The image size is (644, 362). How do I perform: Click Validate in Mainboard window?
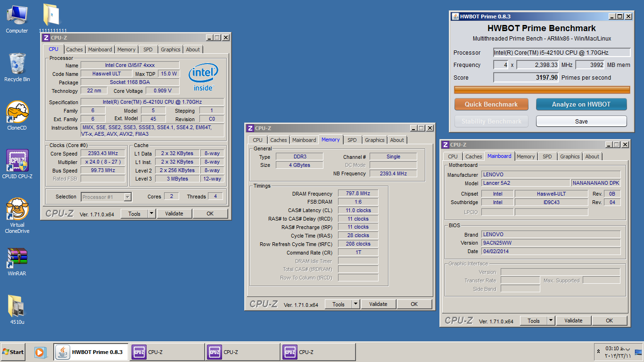tap(573, 321)
